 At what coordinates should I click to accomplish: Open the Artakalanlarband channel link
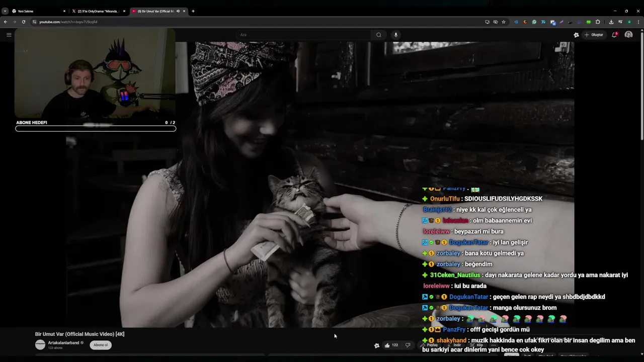tap(63, 343)
